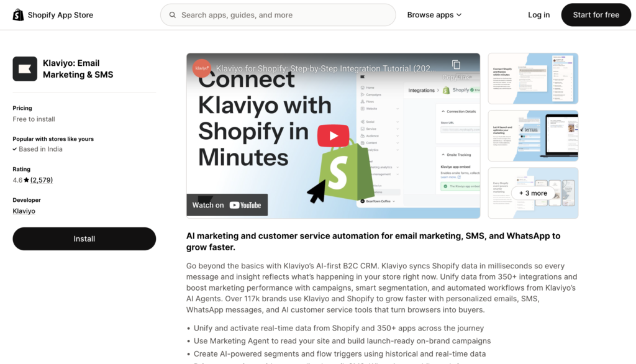
Task: Click the Browse apps chevron arrow
Action: tap(459, 15)
